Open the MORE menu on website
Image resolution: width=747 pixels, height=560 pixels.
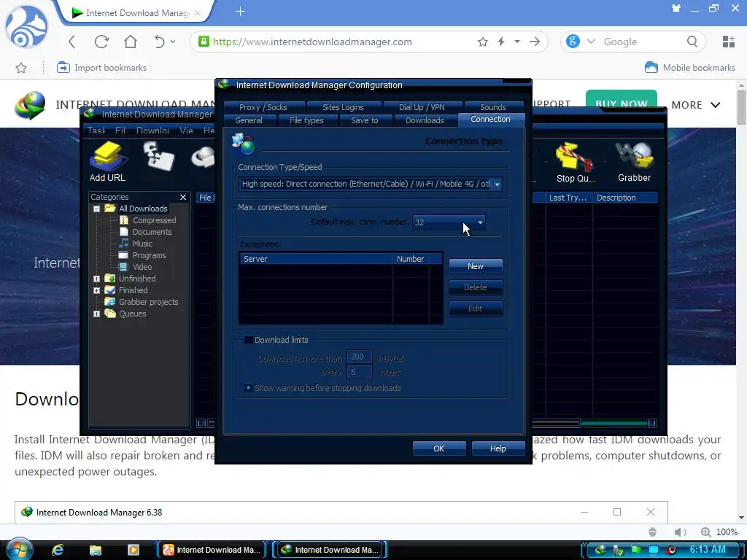[695, 105]
